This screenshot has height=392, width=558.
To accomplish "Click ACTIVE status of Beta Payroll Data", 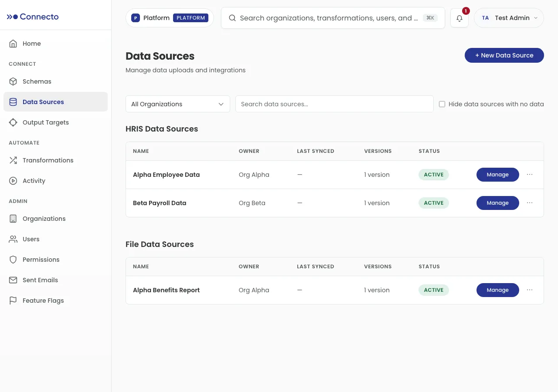I will click(x=434, y=203).
